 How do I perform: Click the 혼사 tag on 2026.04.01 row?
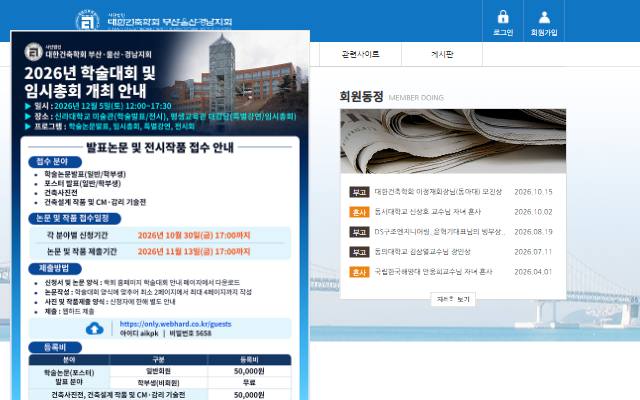click(x=359, y=272)
